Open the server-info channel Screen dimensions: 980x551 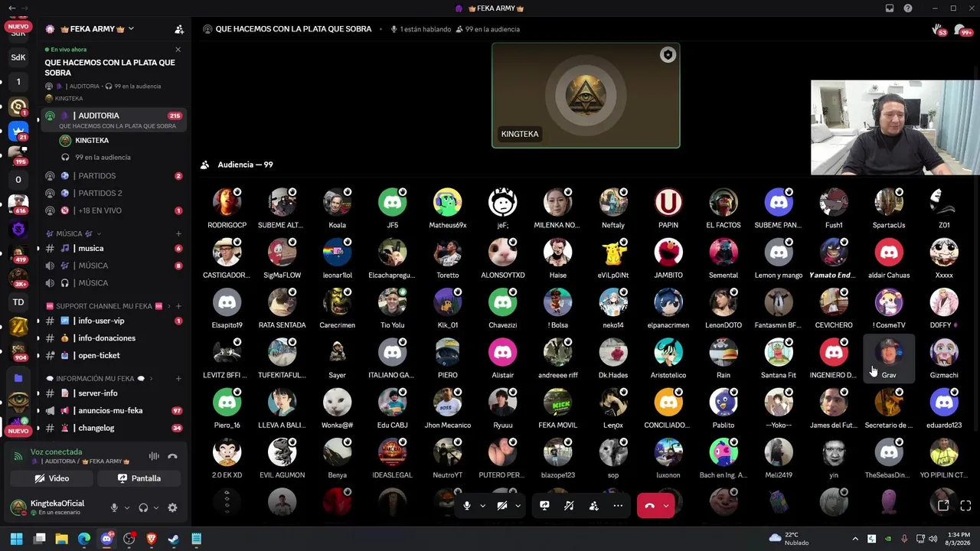tap(113, 393)
